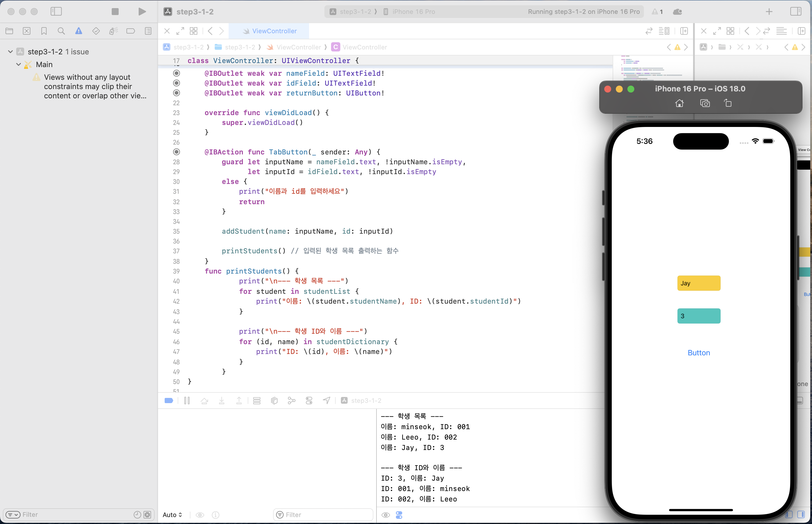Click Simulate Location arrow
Screen dimensions: 812x524
click(x=326, y=401)
